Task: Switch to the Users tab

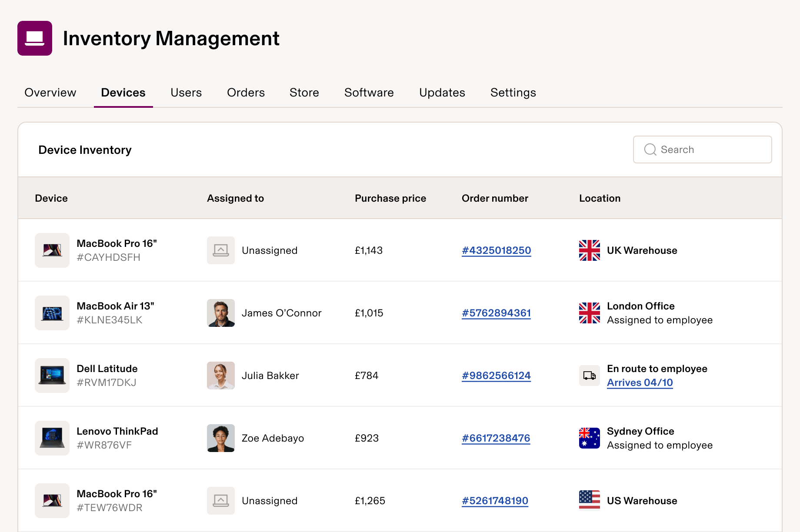Action: (186, 93)
